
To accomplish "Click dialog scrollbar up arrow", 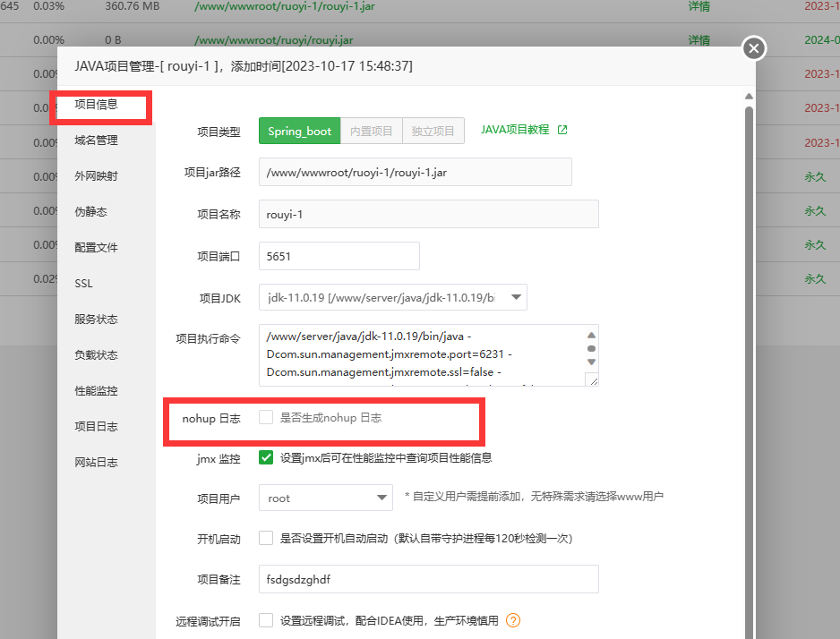I will 749,97.
